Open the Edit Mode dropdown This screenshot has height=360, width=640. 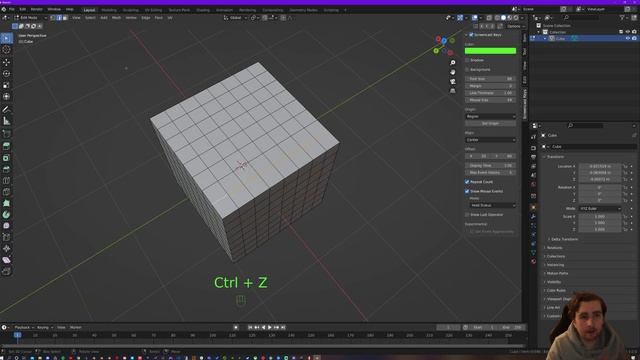[31, 18]
